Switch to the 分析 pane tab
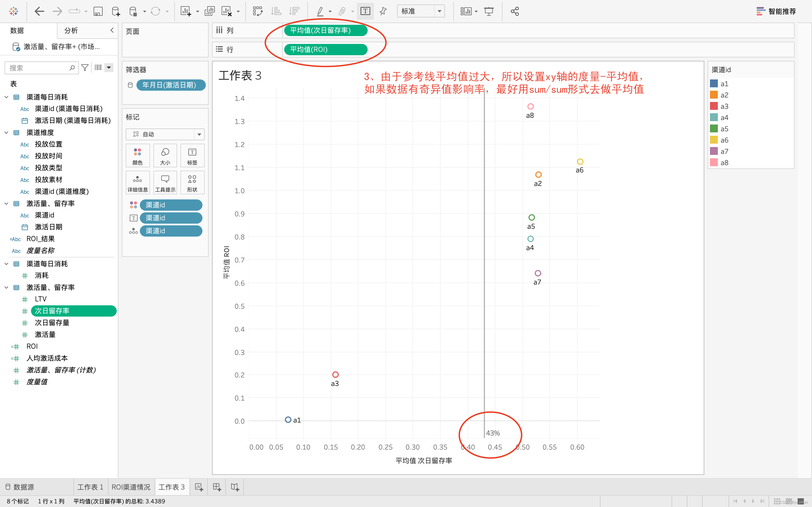The width and height of the screenshot is (812, 507). 71,30
